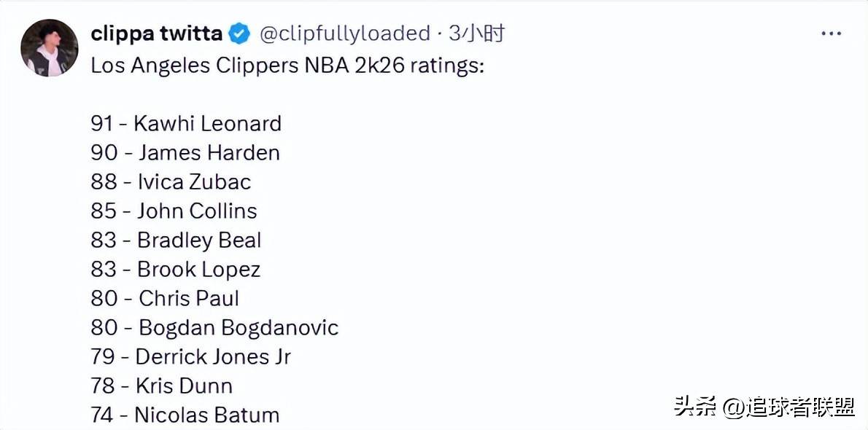Screen dimensions: 868x430
Task: Open the three-dot more options menu
Action: click(x=831, y=34)
